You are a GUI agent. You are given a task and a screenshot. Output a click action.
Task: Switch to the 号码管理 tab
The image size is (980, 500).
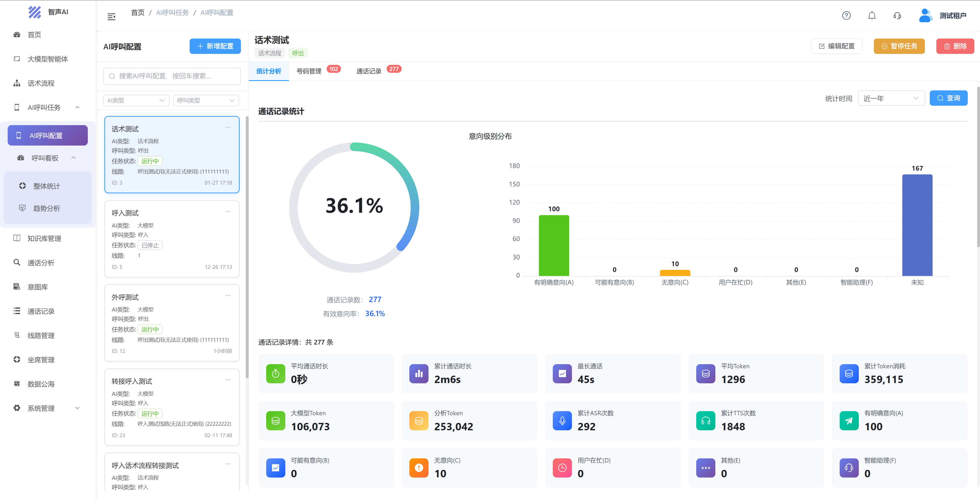pyautogui.click(x=309, y=71)
